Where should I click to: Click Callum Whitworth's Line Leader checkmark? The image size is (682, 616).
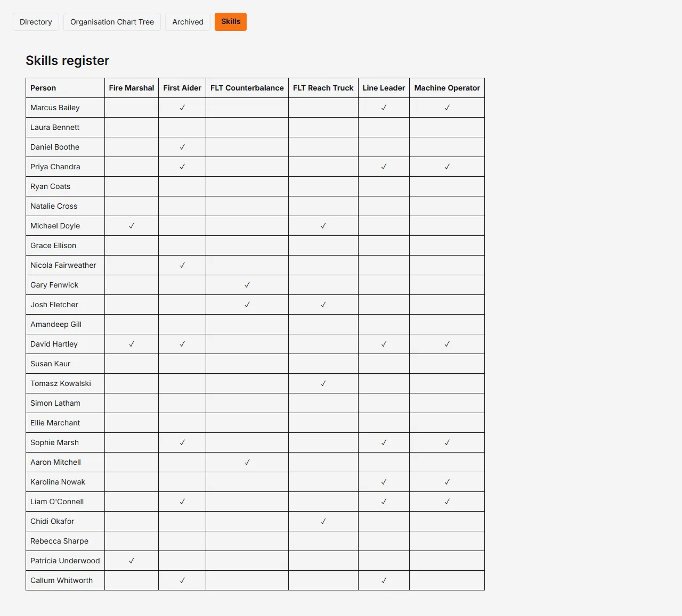coord(384,580)
